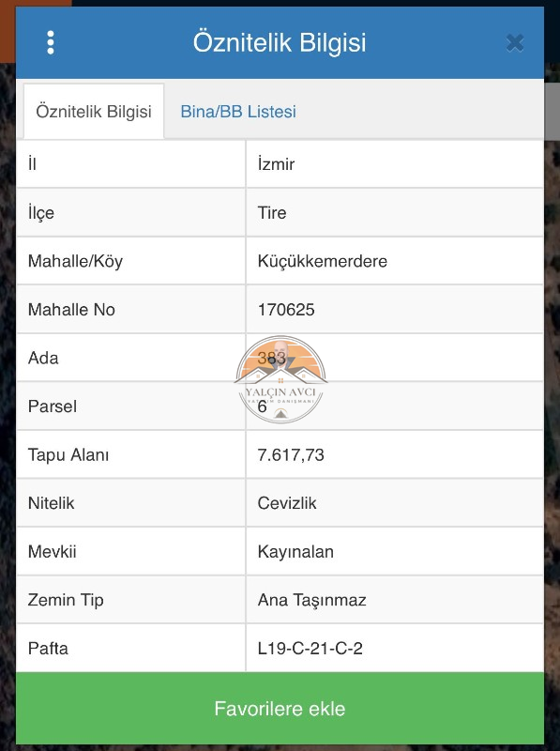
Task: Click the Tapu Alanı value 7.617,73
Action: (x=291, y=454)
